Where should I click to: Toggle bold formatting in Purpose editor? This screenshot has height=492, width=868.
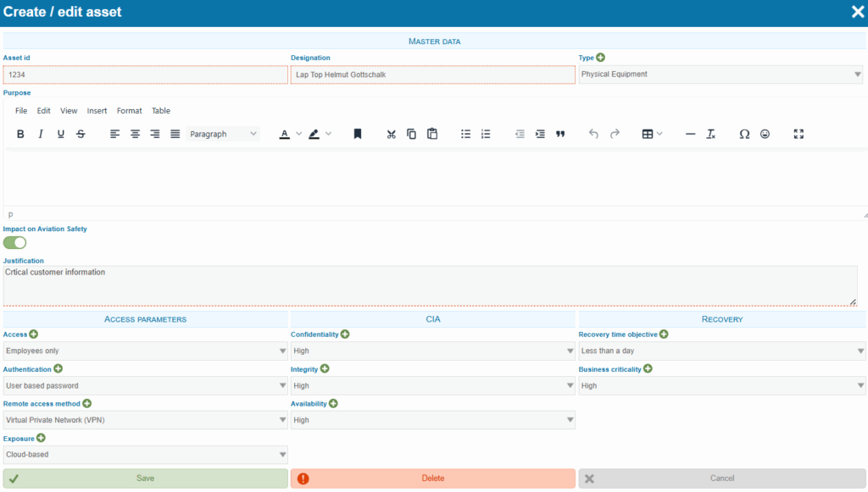coord(20,134)
